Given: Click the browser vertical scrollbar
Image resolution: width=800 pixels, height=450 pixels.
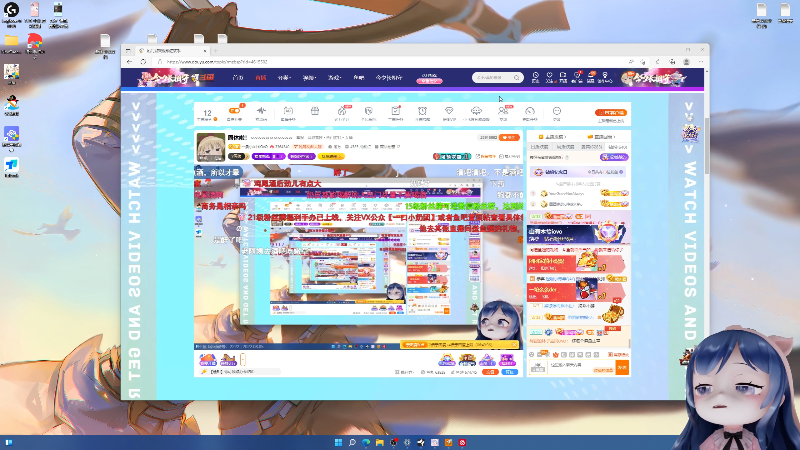Looking at the screenshot, I should point(707,148).
